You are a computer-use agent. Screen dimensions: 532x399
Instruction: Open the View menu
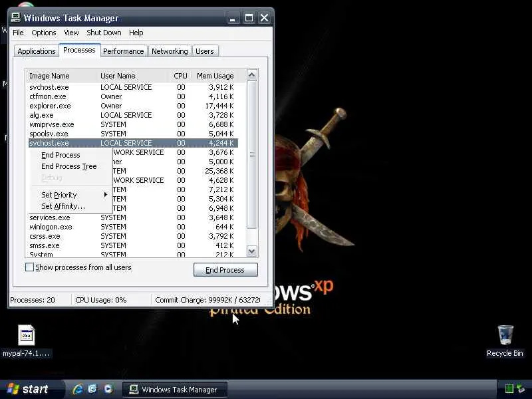click(x=71, y=33)
